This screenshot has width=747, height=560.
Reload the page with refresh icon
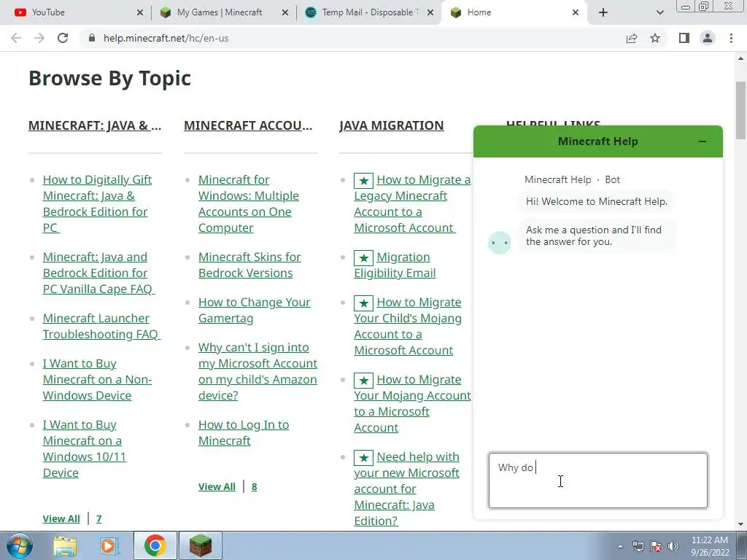point(63,38)
